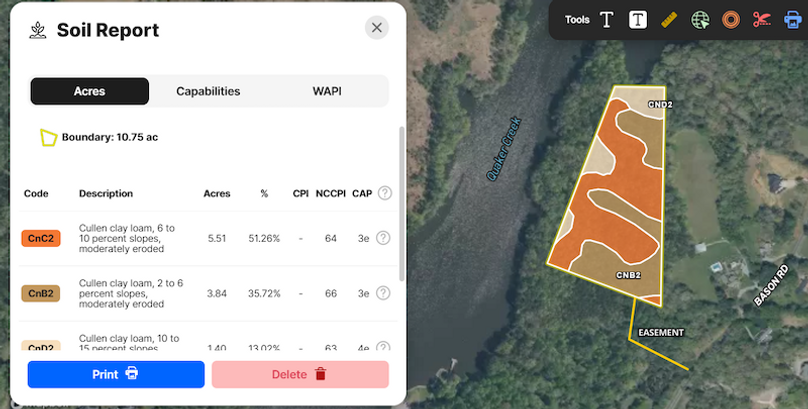Select the orange concentric rings tool
The image size is (808, 409).
731,20
